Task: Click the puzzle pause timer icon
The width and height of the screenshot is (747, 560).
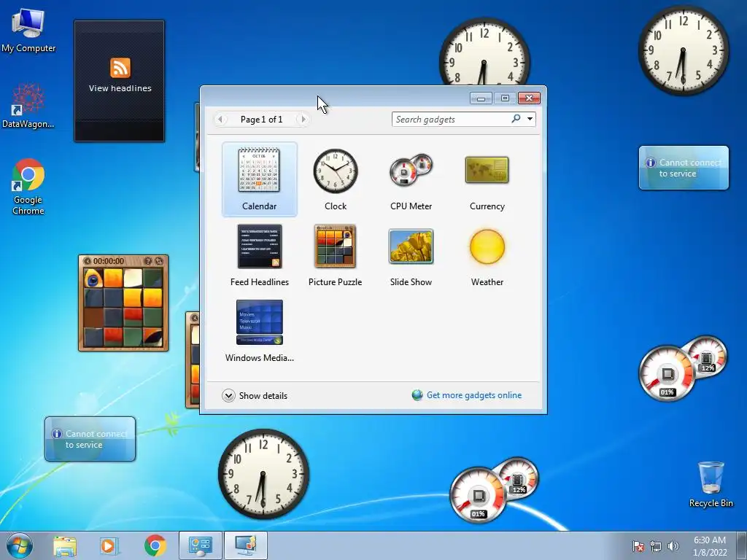Action: pyautogui.click(x=88, y=261)
